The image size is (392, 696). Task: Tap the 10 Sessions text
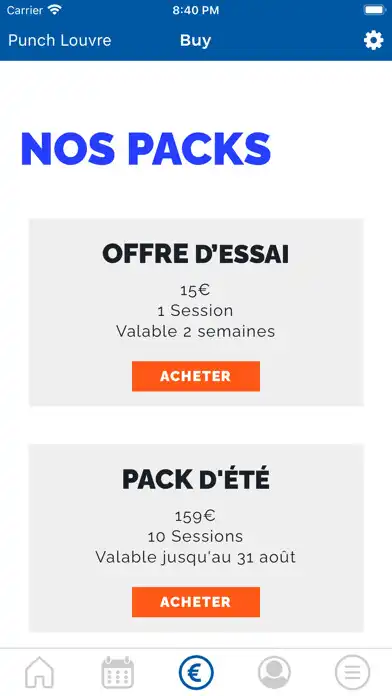click(195, 536)
